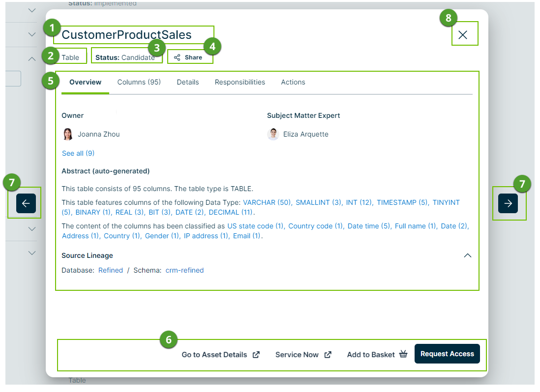Select the Responsibilities tab
540x392 pixels.
tap(240, 82)
